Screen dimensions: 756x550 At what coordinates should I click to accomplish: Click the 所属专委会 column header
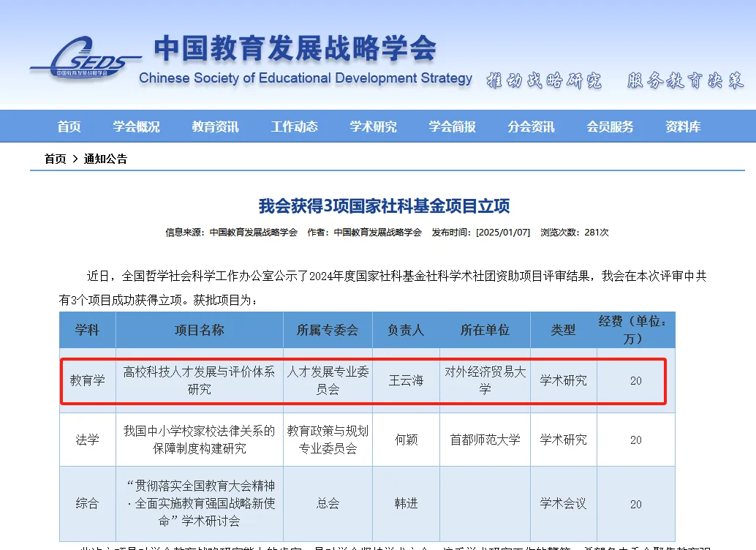tap(328, 330)
